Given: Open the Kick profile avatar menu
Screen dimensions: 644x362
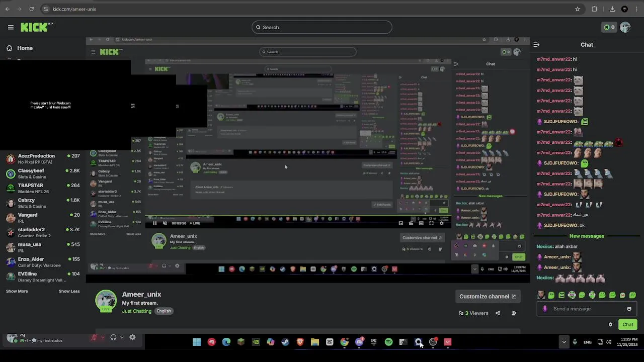Looking at the screenshot, I should pyautogui.click(x=625, y=27).
